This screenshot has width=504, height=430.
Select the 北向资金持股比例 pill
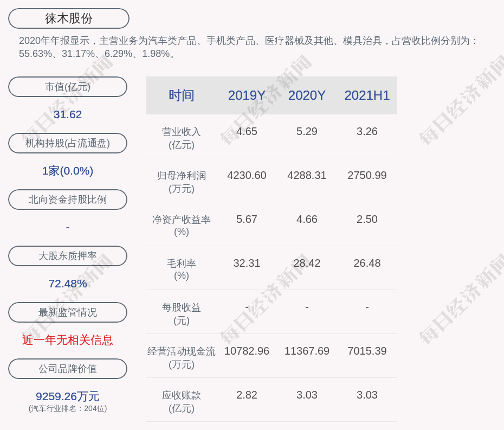coord(68,200)
